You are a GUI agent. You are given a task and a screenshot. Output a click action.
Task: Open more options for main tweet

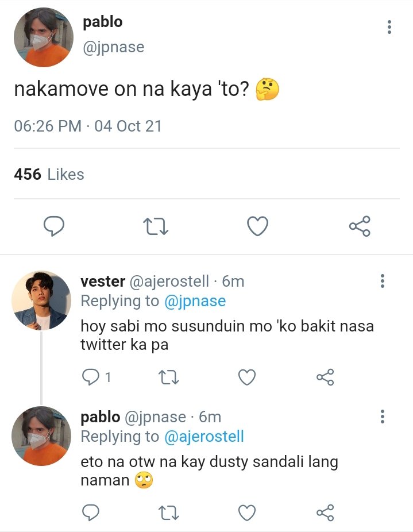[x=389, y=27]
